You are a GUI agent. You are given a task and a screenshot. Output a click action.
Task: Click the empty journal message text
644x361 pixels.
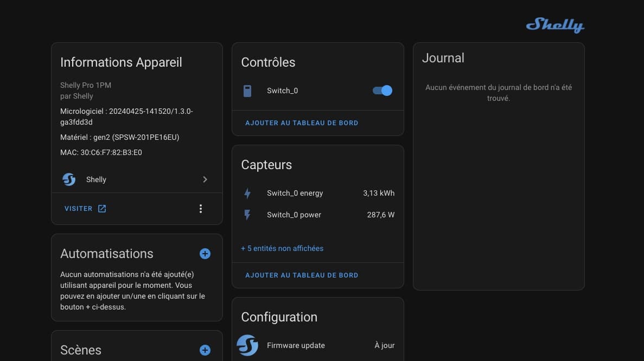point(499,93)
